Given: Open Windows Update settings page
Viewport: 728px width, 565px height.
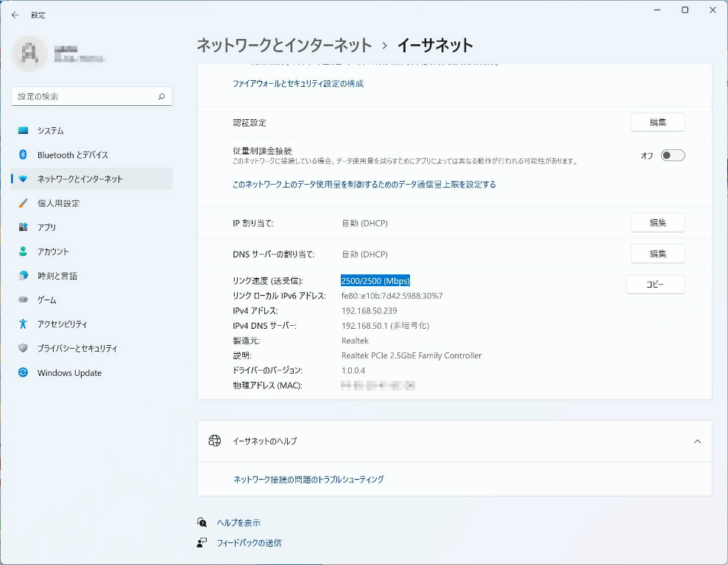Looking at the screenshot, I should pyautogui.click(x=69, y=373).
